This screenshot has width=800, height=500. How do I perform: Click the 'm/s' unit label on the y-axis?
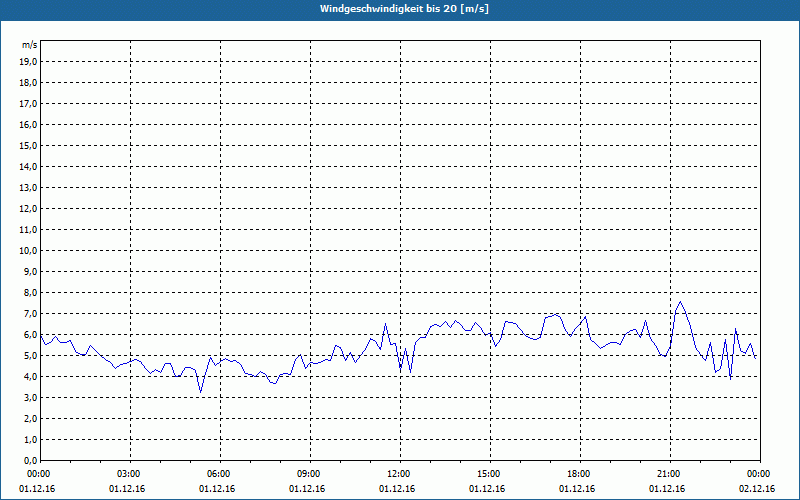point(30,45)
